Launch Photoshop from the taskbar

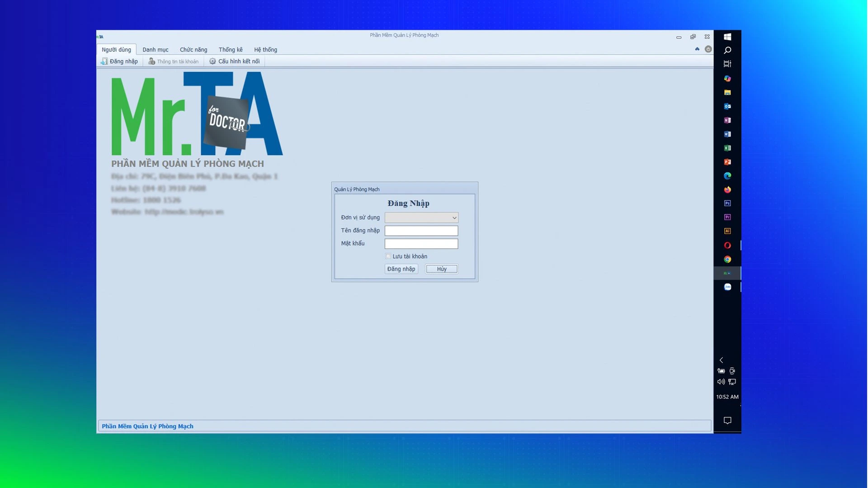pyautogui.click(x=727, y=203)
